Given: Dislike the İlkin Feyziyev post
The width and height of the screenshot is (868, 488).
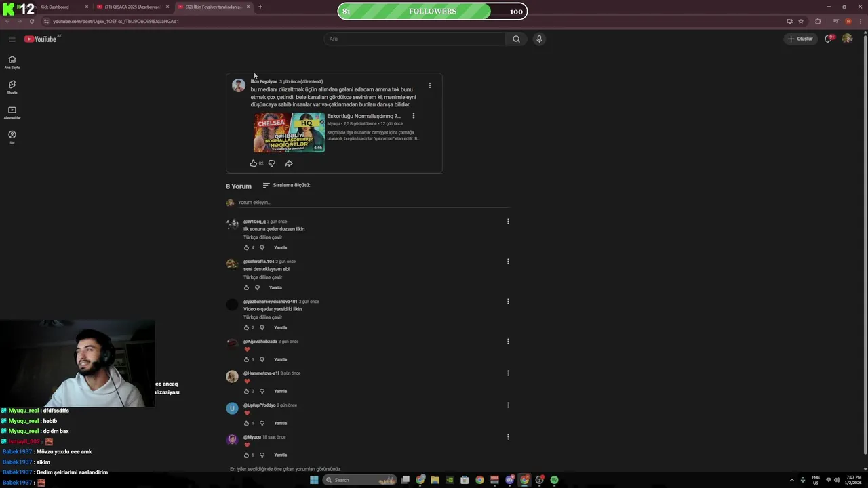Looking at the screenshot, I should [x=272, y=163].
